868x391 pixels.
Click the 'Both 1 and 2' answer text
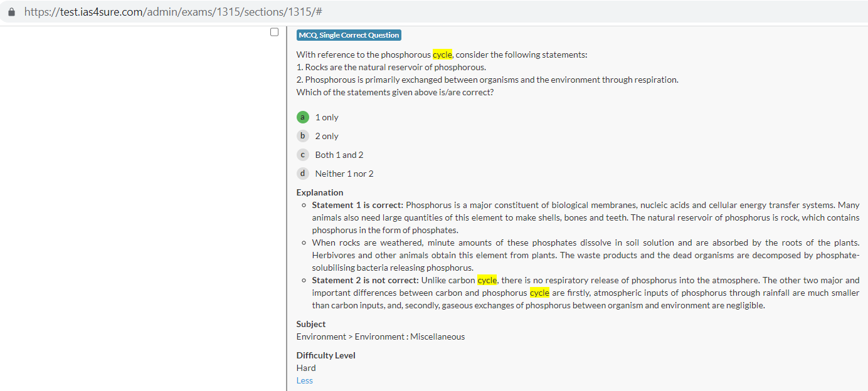(x=339, y=155)
